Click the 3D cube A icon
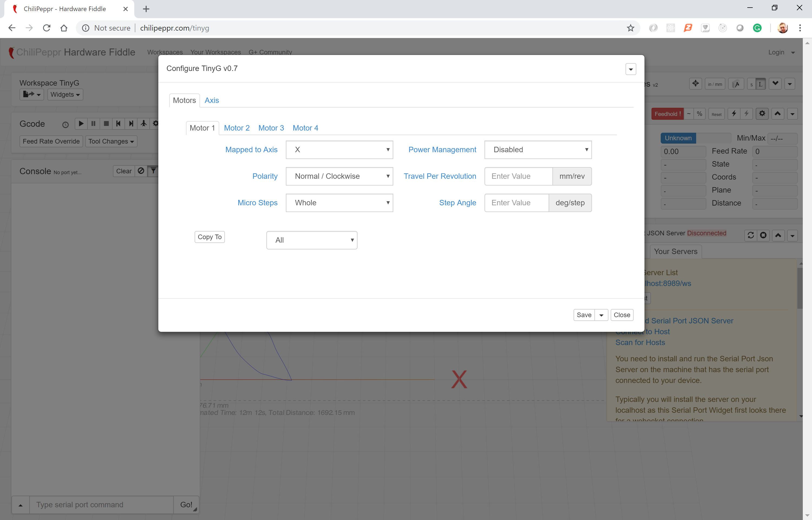The height and width of the screenshot is (520, 812). click(736, 84)
